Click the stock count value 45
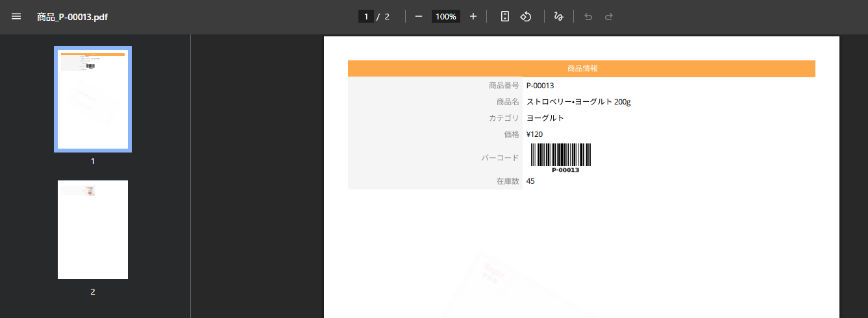868x318 pixels. 530,181
